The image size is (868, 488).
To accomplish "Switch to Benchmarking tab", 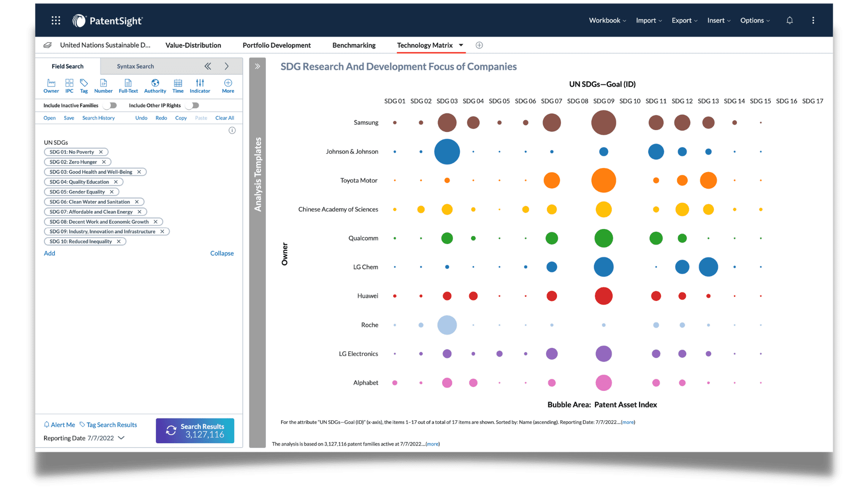I will pyautogui.click(x=354, y=45).
